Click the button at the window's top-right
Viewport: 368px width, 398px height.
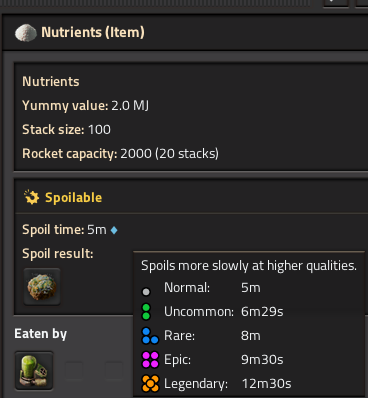pyautogui.click(x=362, y=3)
